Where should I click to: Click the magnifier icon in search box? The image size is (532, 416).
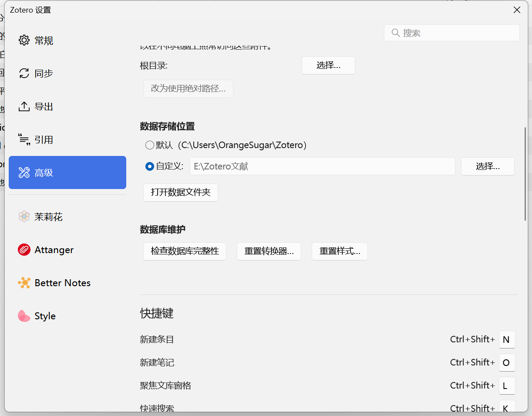click(x=396, y=33)
